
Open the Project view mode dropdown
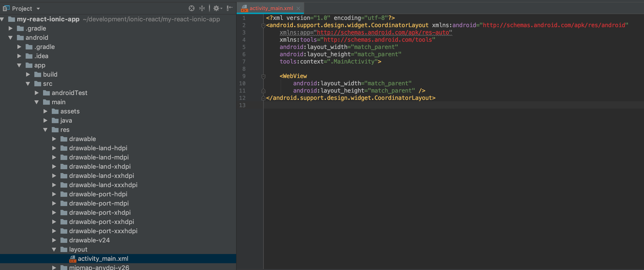click(38, 8)
